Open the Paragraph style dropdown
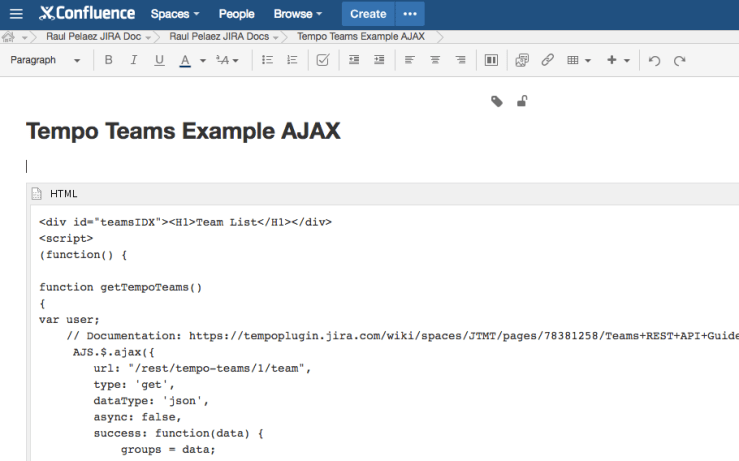 point(46,60)
